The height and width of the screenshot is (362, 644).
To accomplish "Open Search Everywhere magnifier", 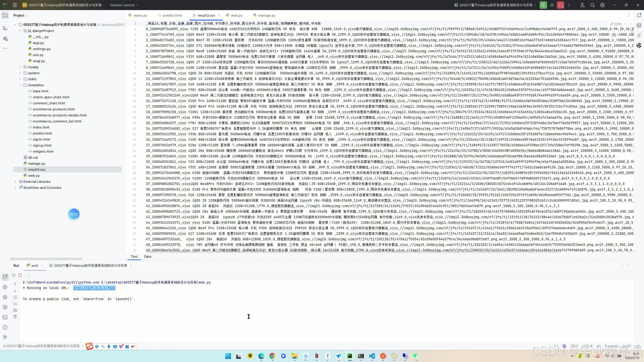I will tap(592, 5).
